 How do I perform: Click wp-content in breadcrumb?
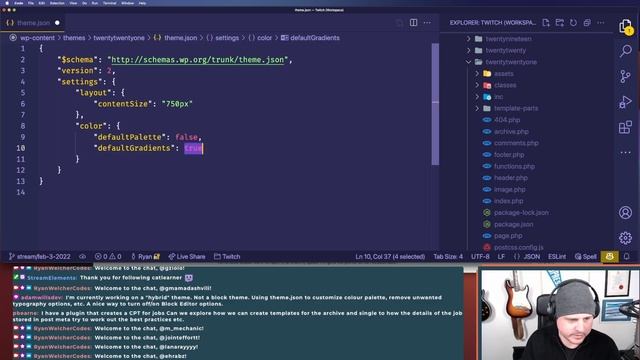(x=37, y=38)
